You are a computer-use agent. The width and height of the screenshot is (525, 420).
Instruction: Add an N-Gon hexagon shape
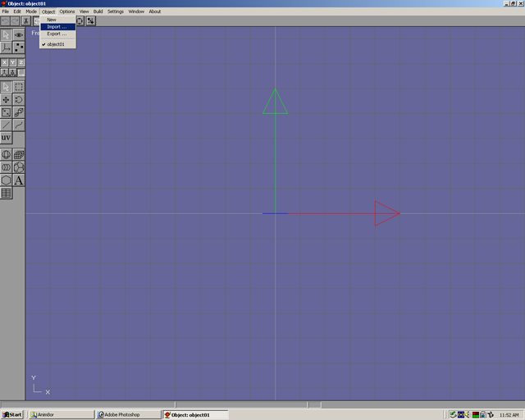click(6, 180)
